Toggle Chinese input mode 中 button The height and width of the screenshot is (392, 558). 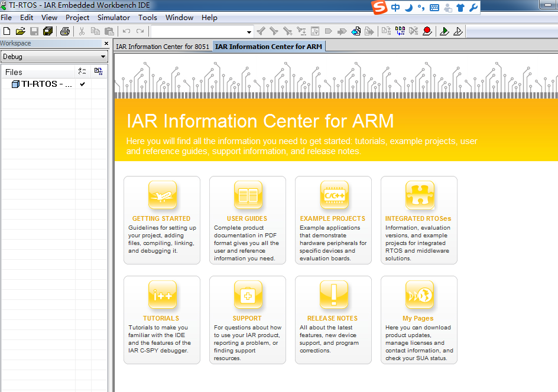tap(395, 8)
